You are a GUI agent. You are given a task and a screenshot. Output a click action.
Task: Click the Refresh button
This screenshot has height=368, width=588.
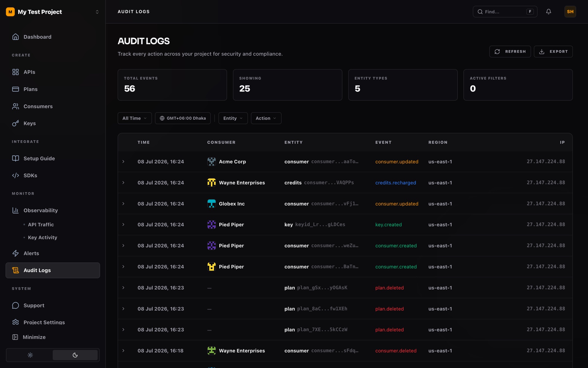[x=510, y=52]
